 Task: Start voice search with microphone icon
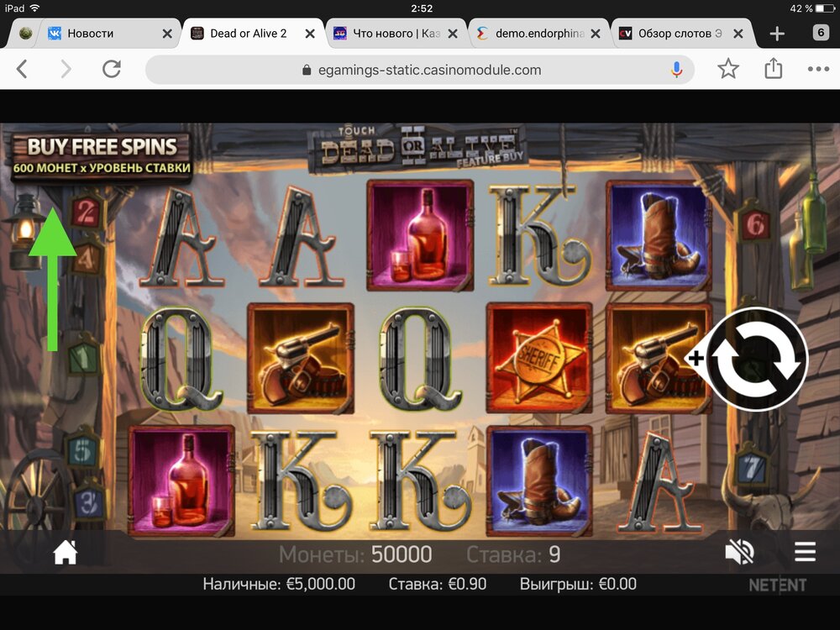(x=676, y=70)
